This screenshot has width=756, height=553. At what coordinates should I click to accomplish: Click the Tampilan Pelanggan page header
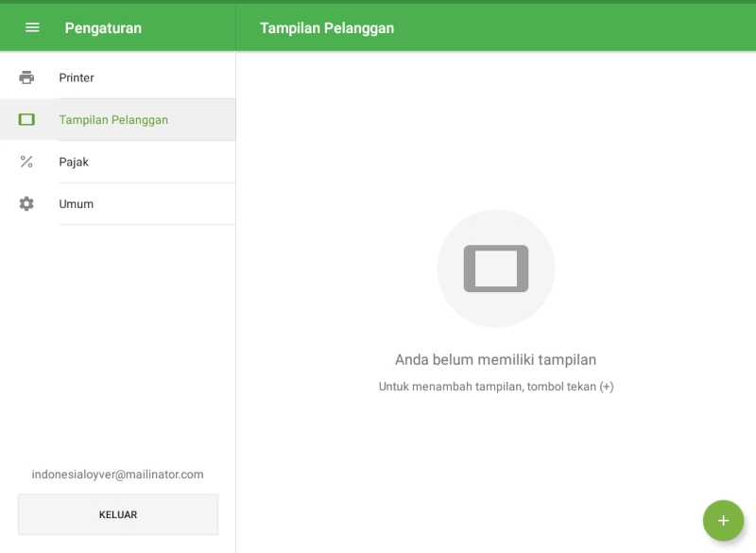326,27
